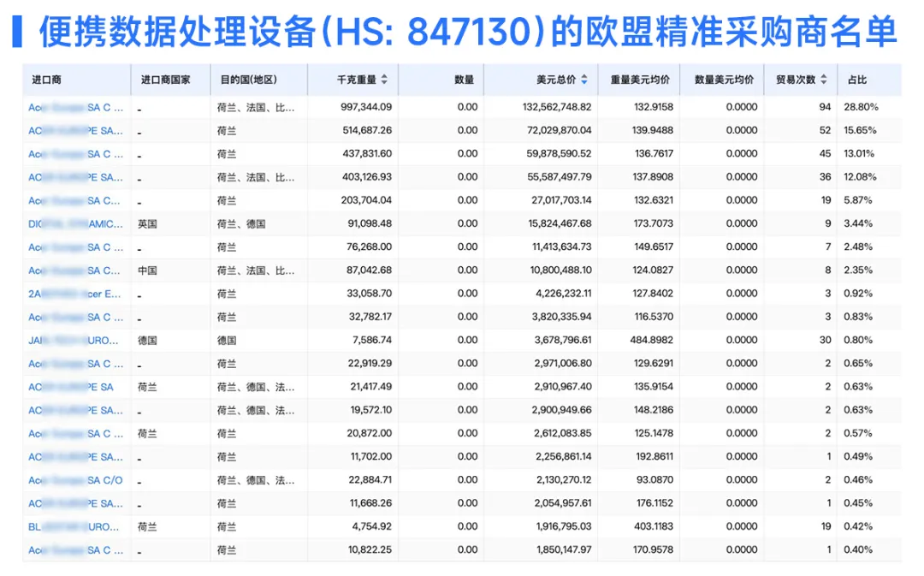The image size is (924, 576).
Task: Select the average price 173.7073
Action: (x=654, y=223)
